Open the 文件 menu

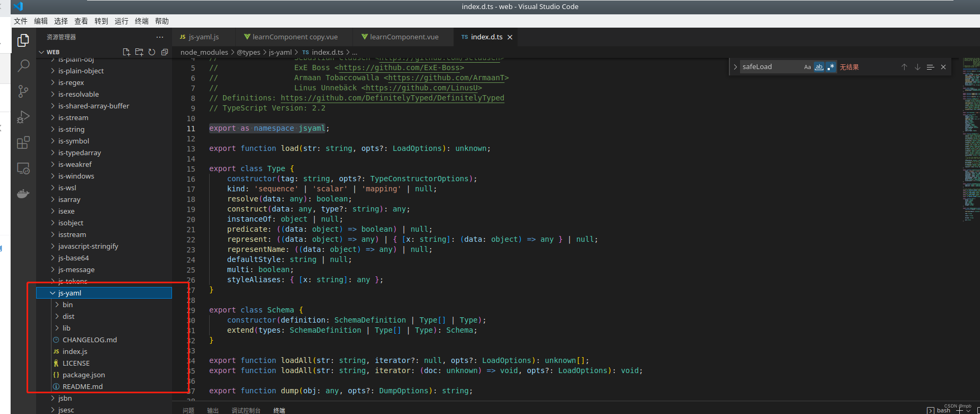21,21
